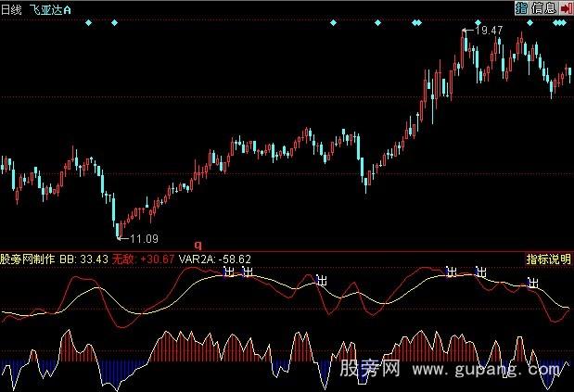The width and height of the screenshot is (574, 392).
Task: Click the 出 sell signal in the middle of the indicator
Action: click(x=322, y=279)
